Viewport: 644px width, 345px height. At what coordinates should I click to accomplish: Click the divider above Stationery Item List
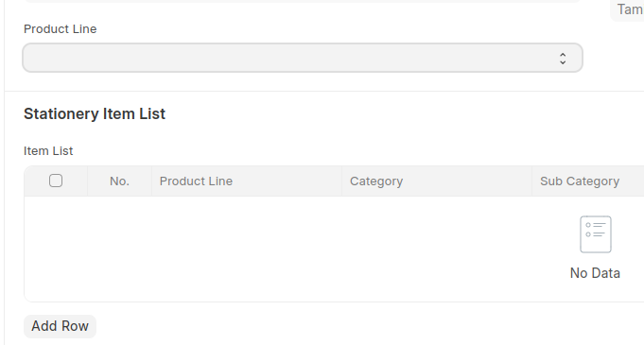[x=324, y=91]
